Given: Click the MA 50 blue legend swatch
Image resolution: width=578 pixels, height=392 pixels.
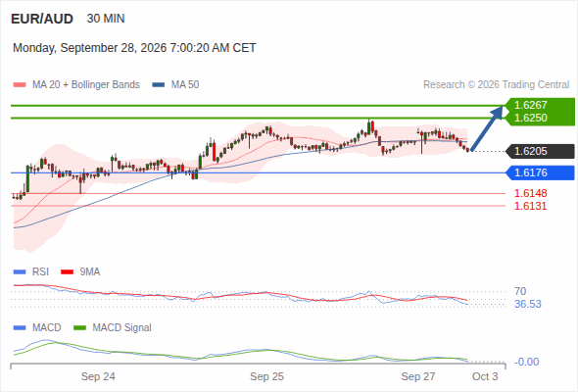Looking at the screenshot, I should point(159,85).
